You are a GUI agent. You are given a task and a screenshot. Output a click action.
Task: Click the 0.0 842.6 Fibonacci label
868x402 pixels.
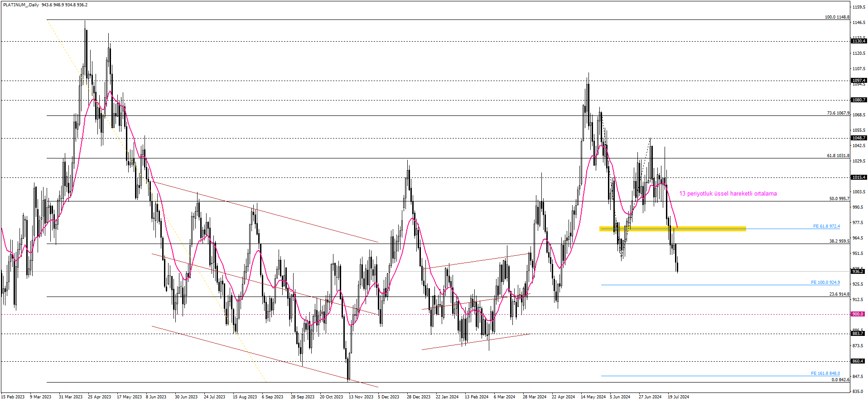click(x=840, y=380)
